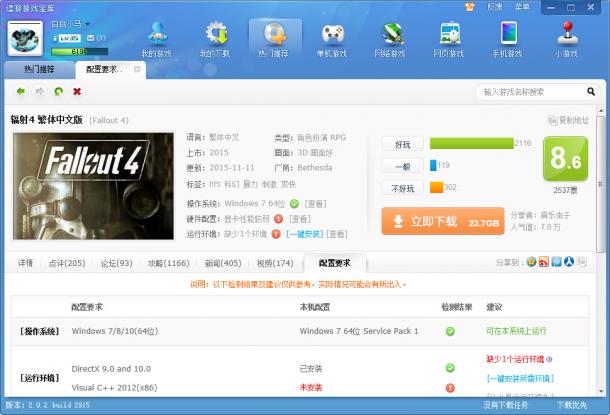Click the skin shirt icon in title bar
Screen dimensions: 610x415
click(470, 7)
